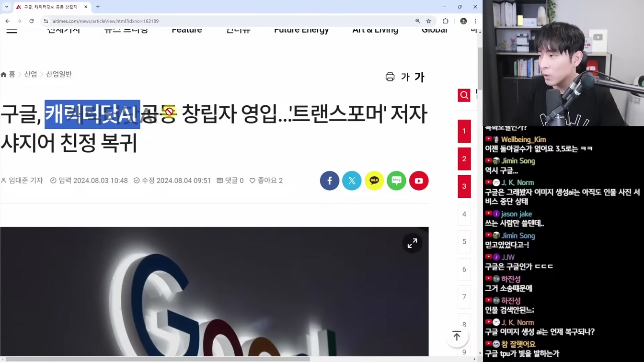The image size is (644, 362).
Task: Open the Art & Living menu item
Action: point(375,31)
